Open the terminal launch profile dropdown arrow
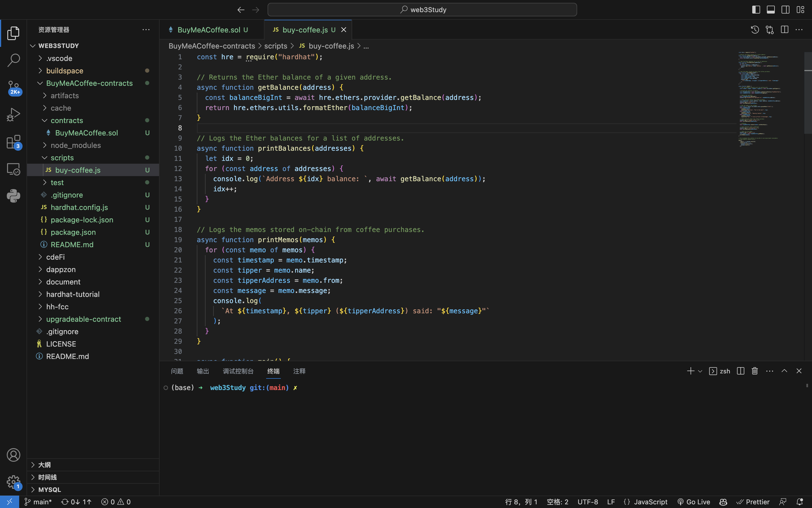The image size is (812, 508). coord(700,371)
